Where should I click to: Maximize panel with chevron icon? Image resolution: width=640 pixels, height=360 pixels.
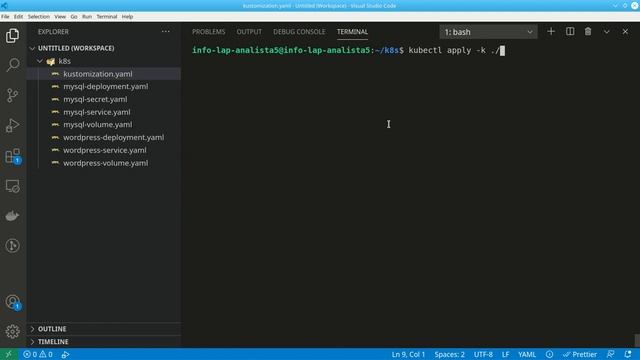[607, 31]
